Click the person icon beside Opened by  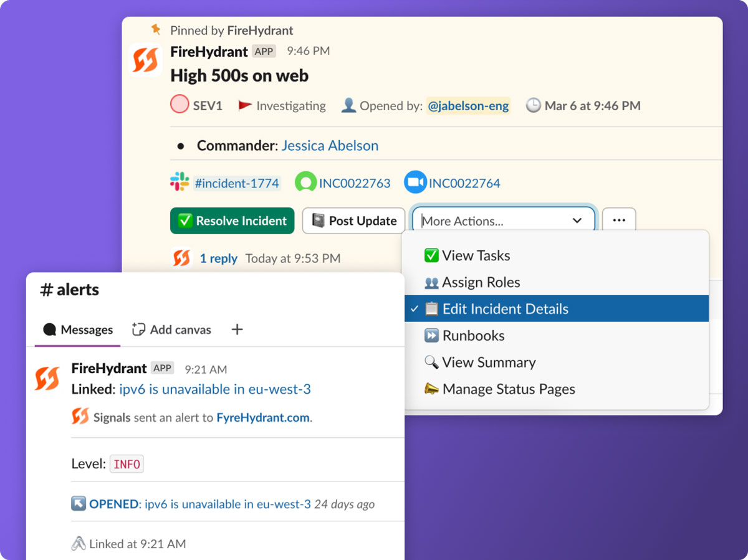[348, 105]
